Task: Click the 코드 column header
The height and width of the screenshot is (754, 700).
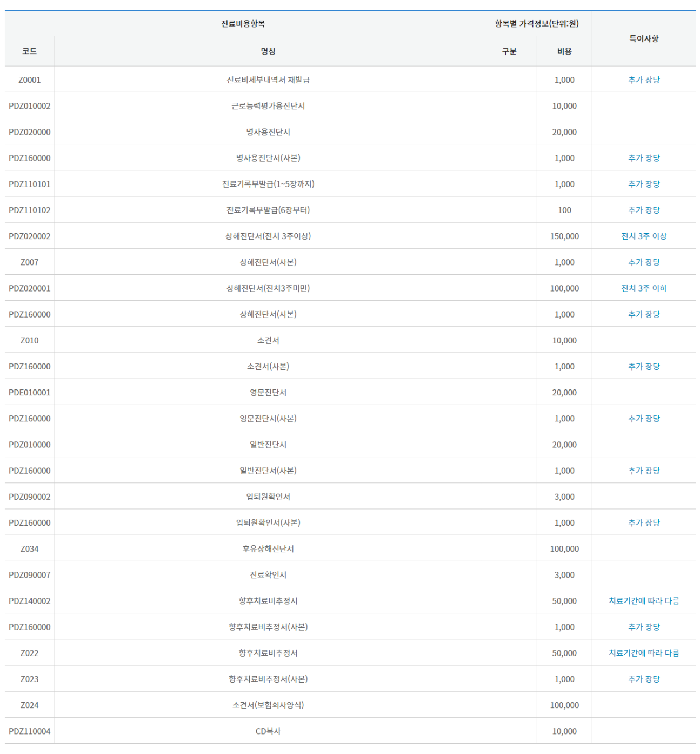Action: [30, 51]
